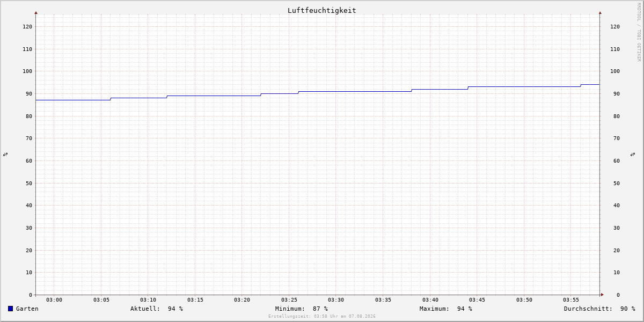The height and width of the screenshot is (322, 644).
Task: Click the 03:55 time axis label
Action: pos(571,299)
